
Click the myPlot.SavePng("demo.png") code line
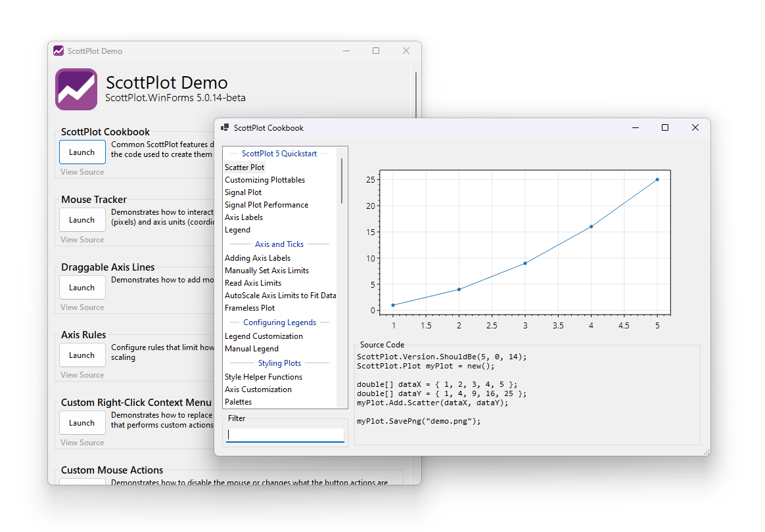tap(419, 421)
